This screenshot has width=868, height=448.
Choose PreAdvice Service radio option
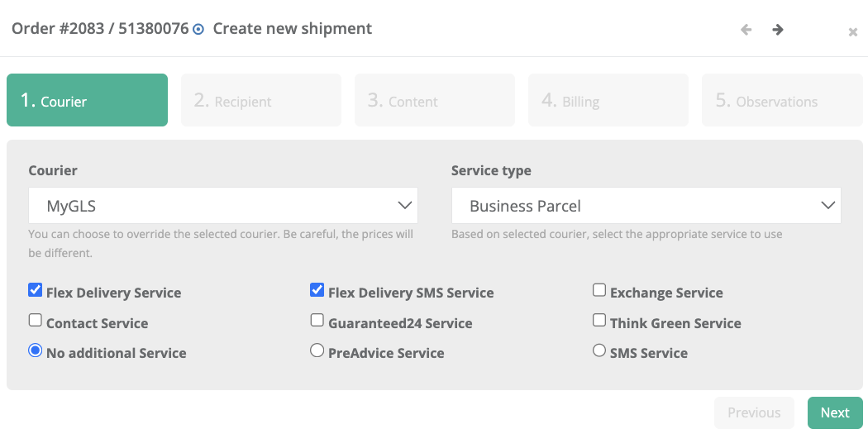317,350
